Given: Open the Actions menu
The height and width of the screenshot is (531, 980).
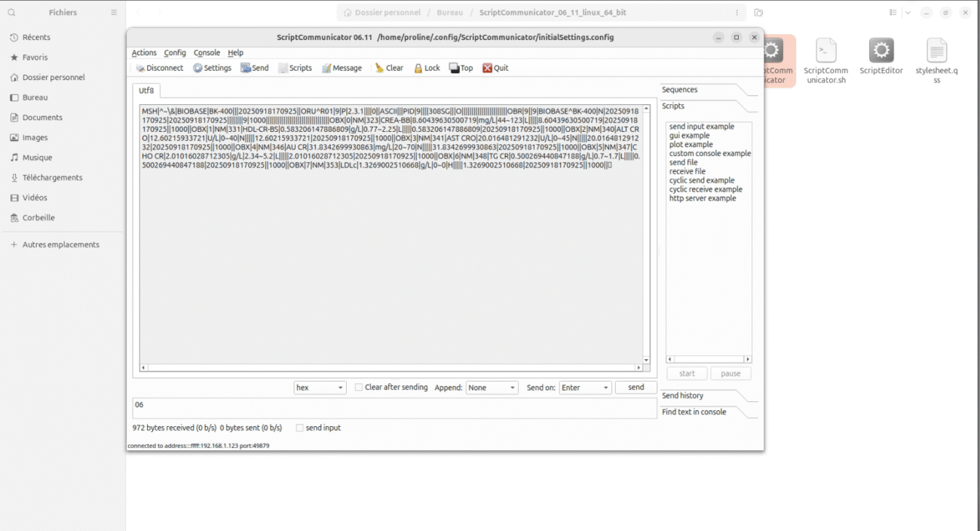Looking at the screenshot, I should point(144,53).
